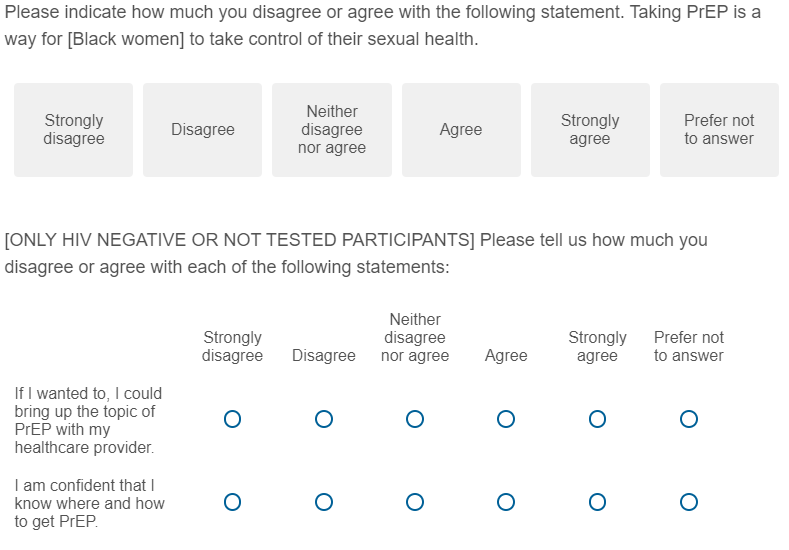This screenshot has height=550, width=789.
Task: Mark 'Strongly disagree' for healthcare provider statement
Action: [x=232, y=419]
